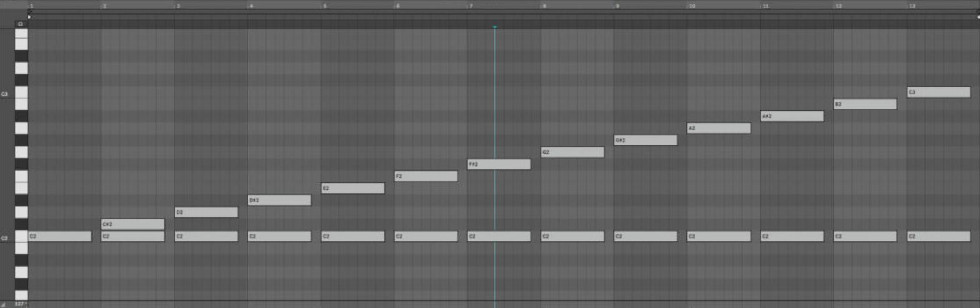980x308 pixels.
Task: Click the clip start marker triangle
Action: [30, 17]
